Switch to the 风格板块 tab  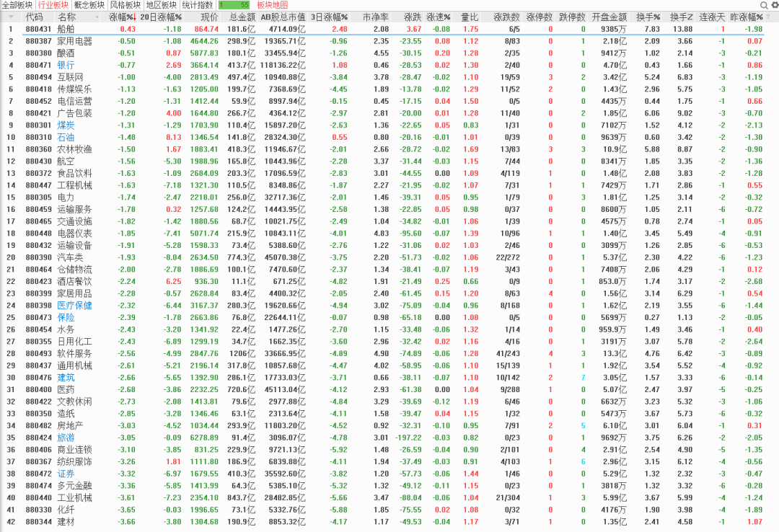click(x=126, y=5)
